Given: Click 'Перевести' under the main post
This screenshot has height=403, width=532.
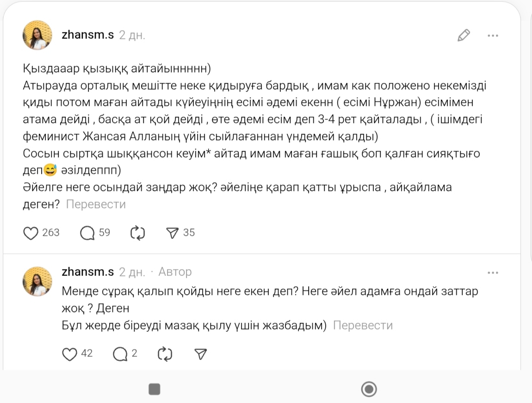Looking at the screenshot, I should tap(96, 204).
